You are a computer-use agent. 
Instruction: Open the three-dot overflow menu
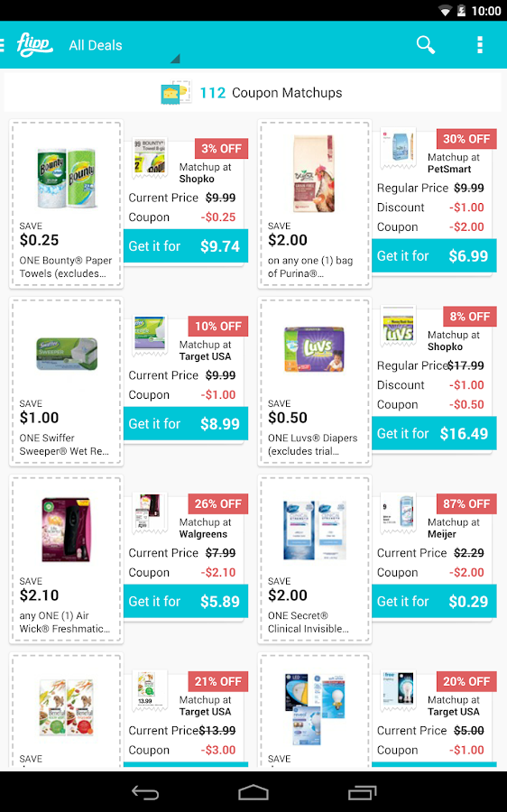click(480, 45)
